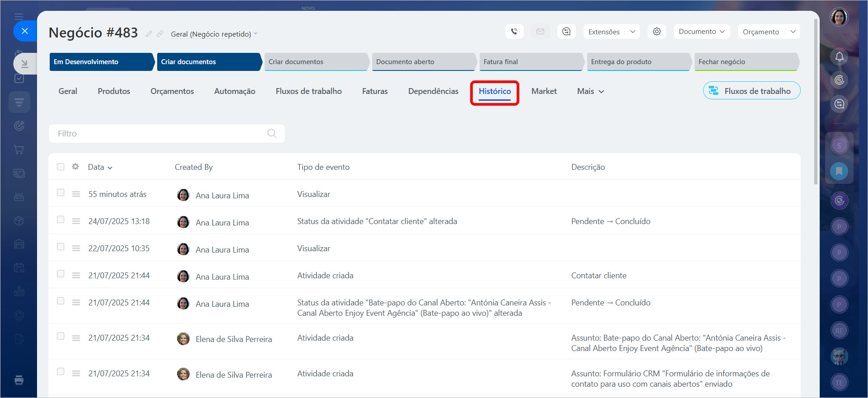This screenshot has height=398, width=868.
Task: Expand the Orçamento dropdown arrow
Action: tap(793, 32)
